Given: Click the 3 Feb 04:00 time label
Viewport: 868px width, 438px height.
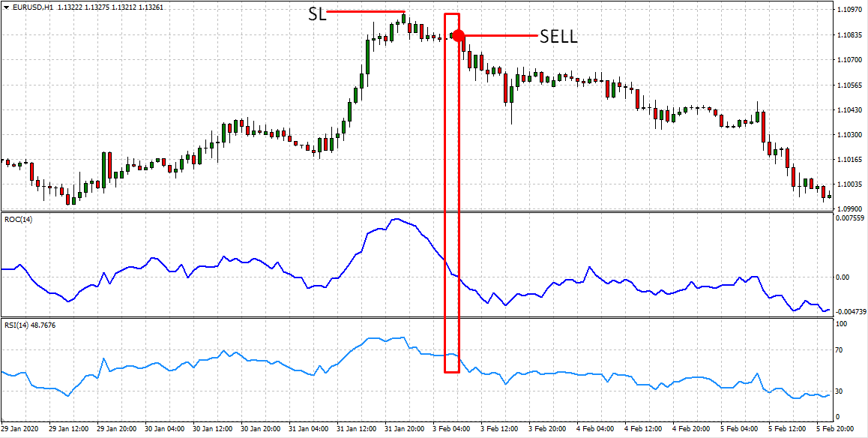Looking at the screenshot, I should 453,430.
